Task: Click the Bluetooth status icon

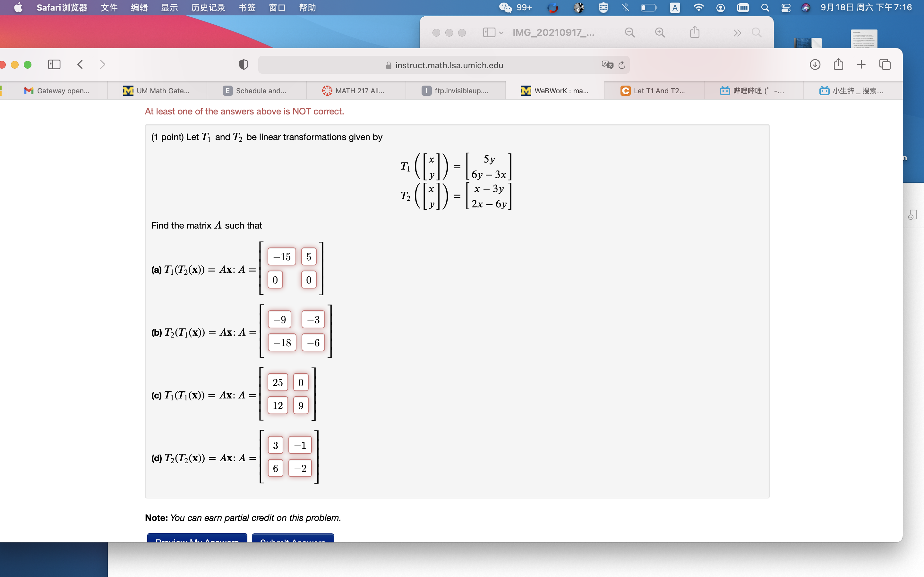Action: [x=625, y=7]
